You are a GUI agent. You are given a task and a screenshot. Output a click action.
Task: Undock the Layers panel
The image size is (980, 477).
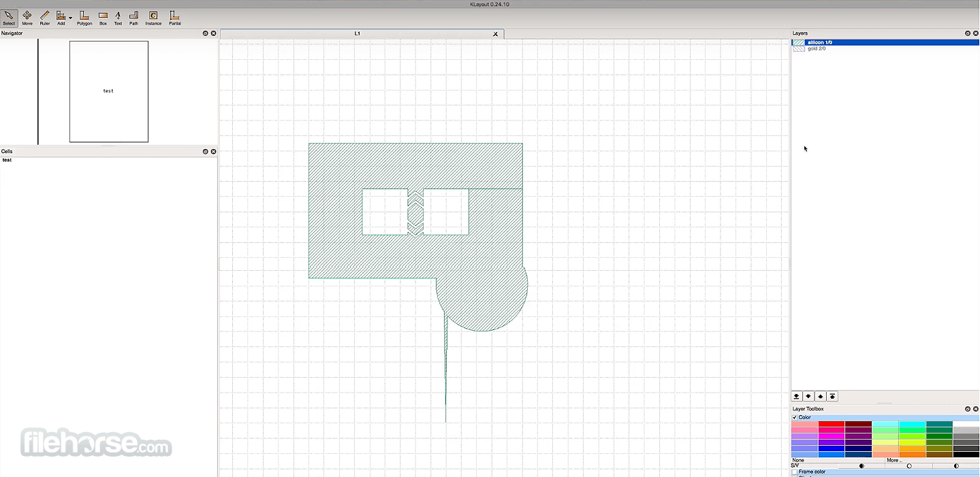coord(968,33)
